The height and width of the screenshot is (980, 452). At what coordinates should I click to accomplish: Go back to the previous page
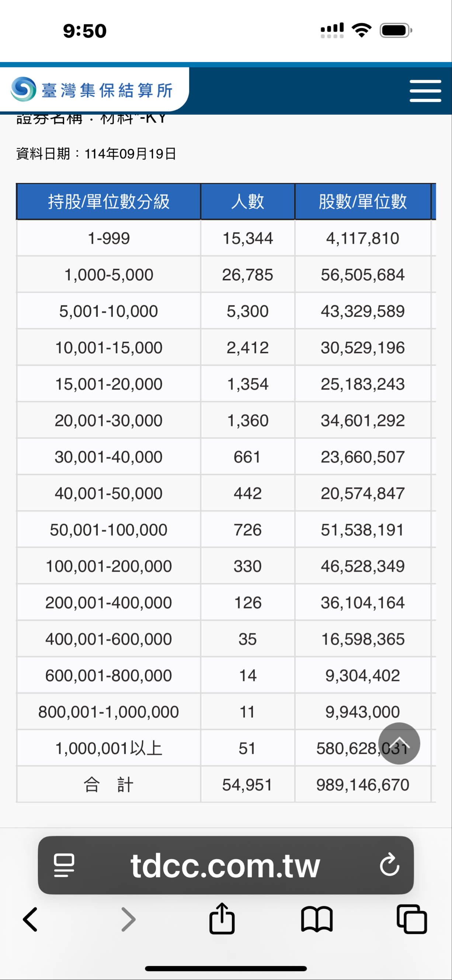(30, 920)
